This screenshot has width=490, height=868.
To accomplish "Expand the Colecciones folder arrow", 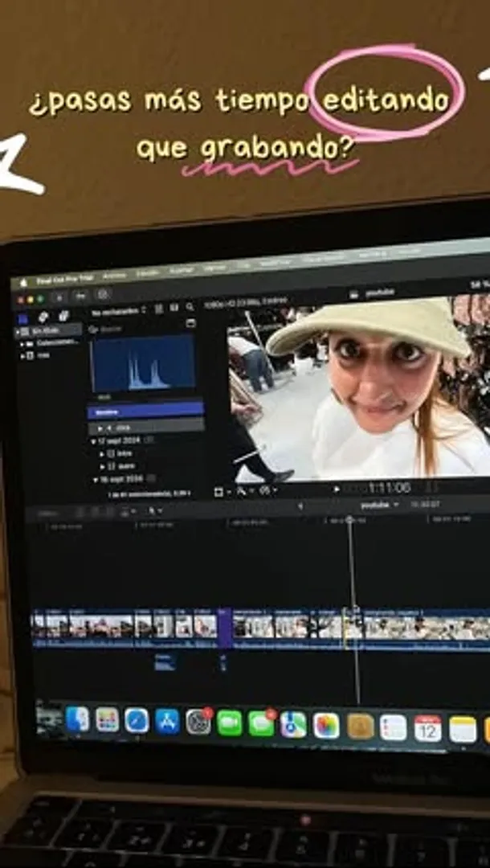I will click(22, 344).
